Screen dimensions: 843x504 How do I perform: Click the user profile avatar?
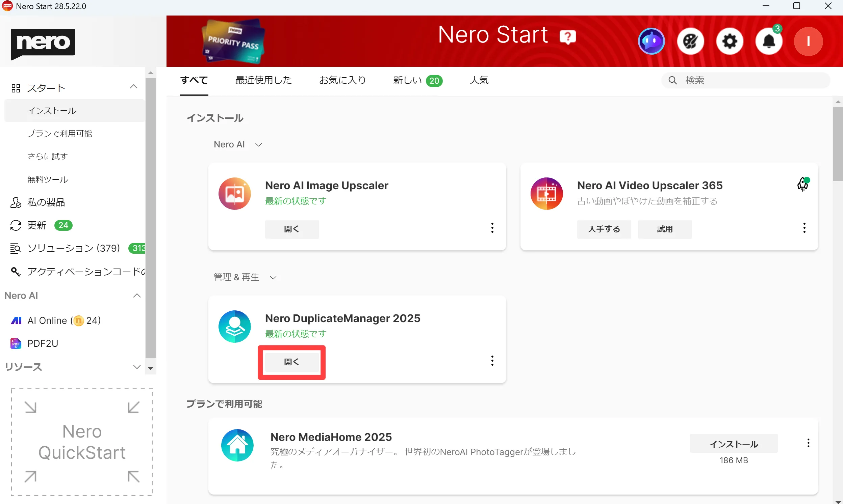tap(808, 41)
